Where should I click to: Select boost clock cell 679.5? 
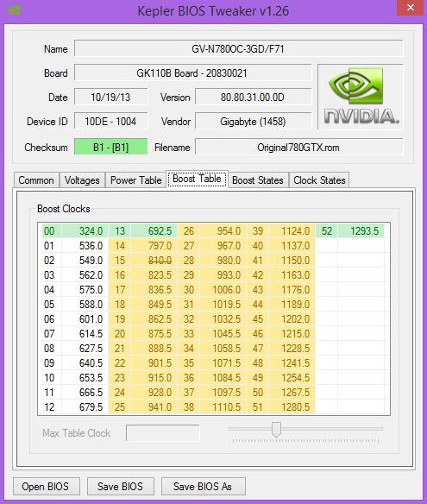(85, 407)
